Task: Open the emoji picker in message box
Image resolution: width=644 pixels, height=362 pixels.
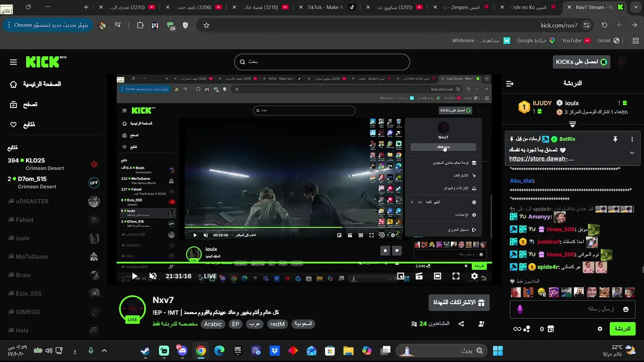Action: click(x=626, y=309)
